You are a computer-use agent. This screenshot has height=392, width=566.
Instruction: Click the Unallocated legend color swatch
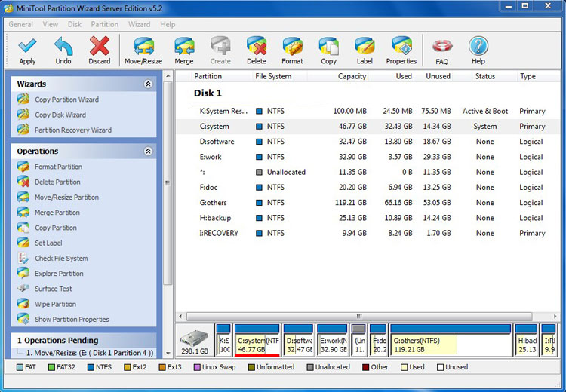click(309, 367)
